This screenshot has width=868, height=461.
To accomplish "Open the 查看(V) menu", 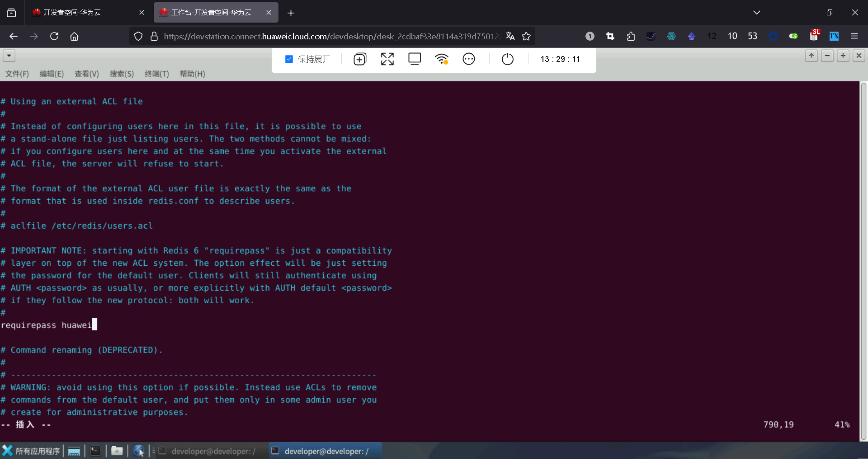I will pos(87,74).
